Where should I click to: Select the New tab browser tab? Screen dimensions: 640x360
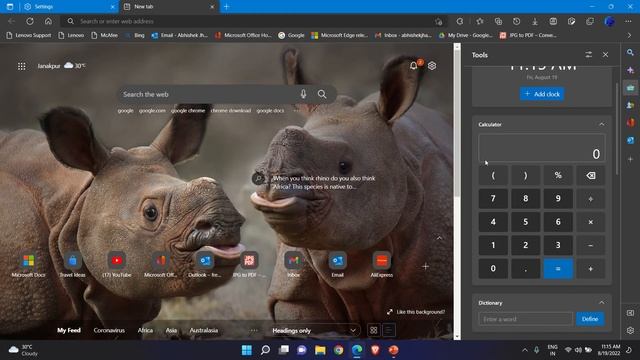click(x=169, y=7)
